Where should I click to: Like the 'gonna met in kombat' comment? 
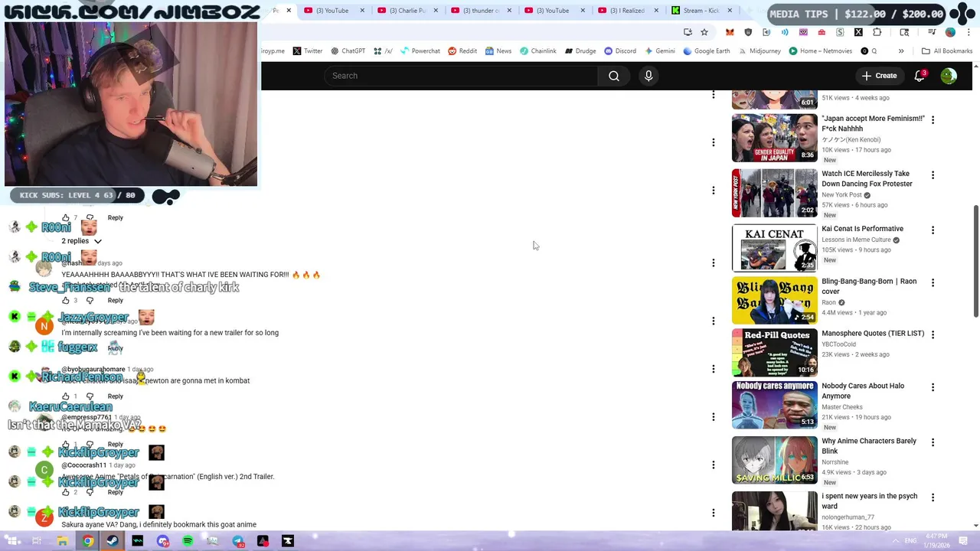[x=65, y=396]
